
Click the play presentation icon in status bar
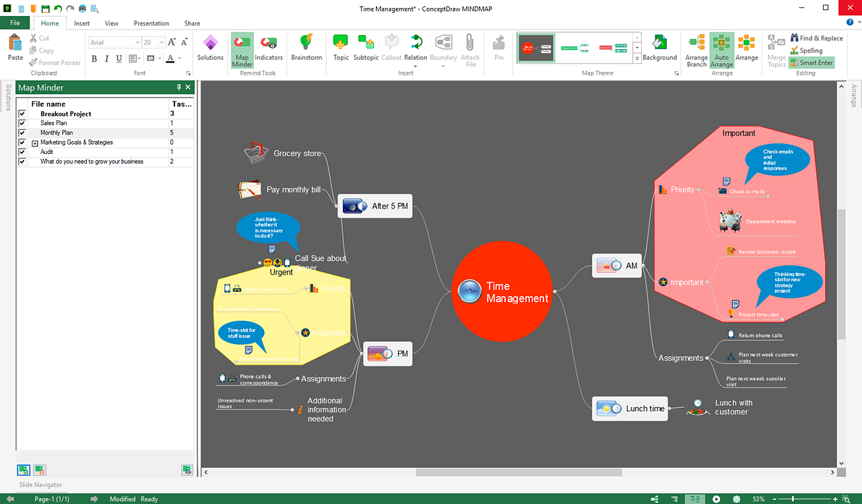pyautogui.click(x=716, y=499)
